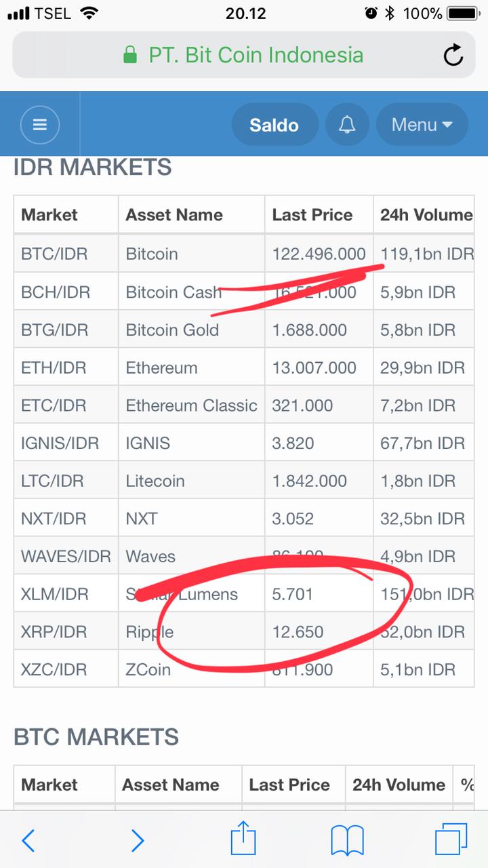This screenshot has height=868, width=488.
Task: Go back with Safari back arrow
Action: (28, 841)
